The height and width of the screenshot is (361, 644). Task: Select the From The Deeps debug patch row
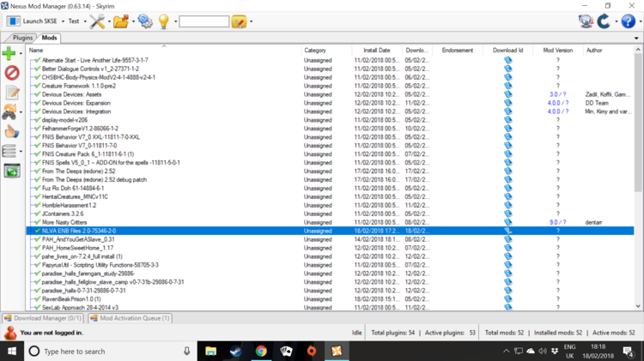point(330,180)
